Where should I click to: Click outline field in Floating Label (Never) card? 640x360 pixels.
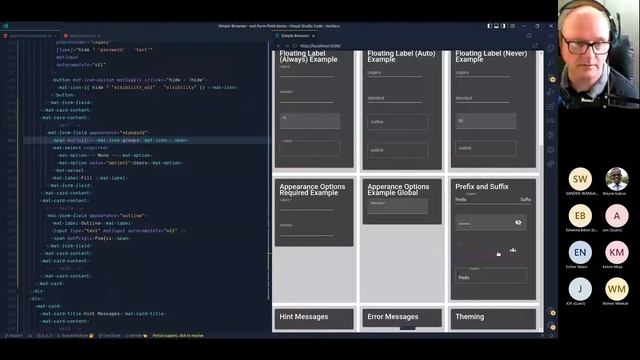click(486, 148)
